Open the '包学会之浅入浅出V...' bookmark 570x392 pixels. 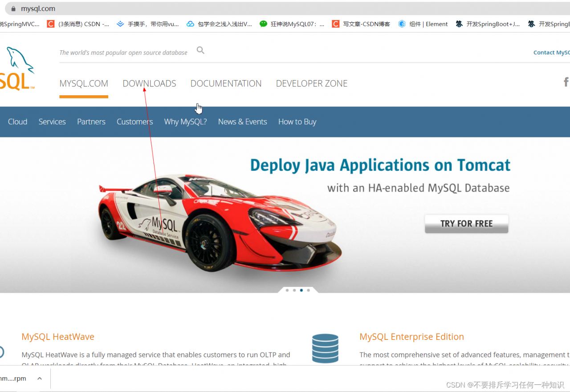click(x=220, y=24)
